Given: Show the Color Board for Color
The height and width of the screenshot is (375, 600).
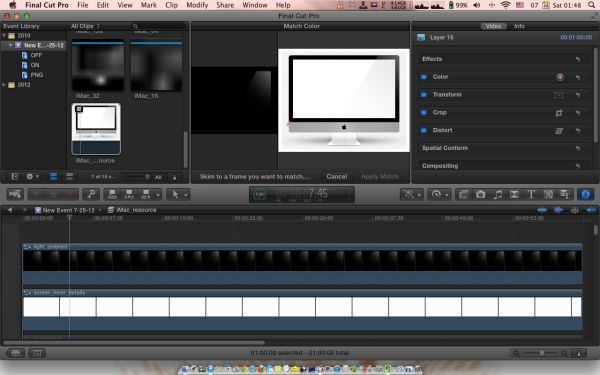Looking at the screenshot, I should tap(559, 77).
